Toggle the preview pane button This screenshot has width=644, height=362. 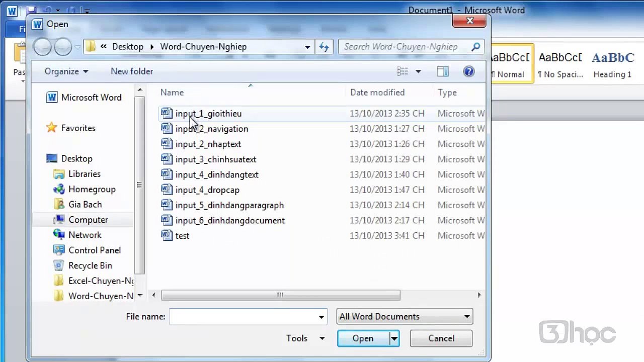pos(442,71)
